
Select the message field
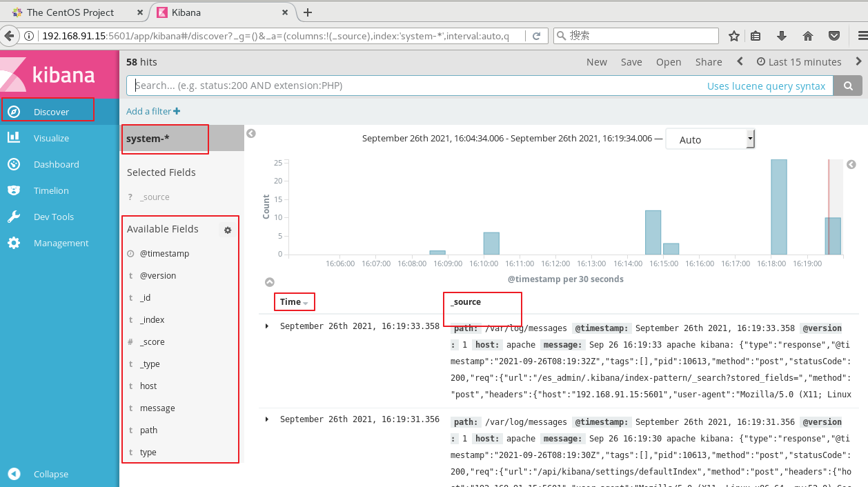(157, 408)
